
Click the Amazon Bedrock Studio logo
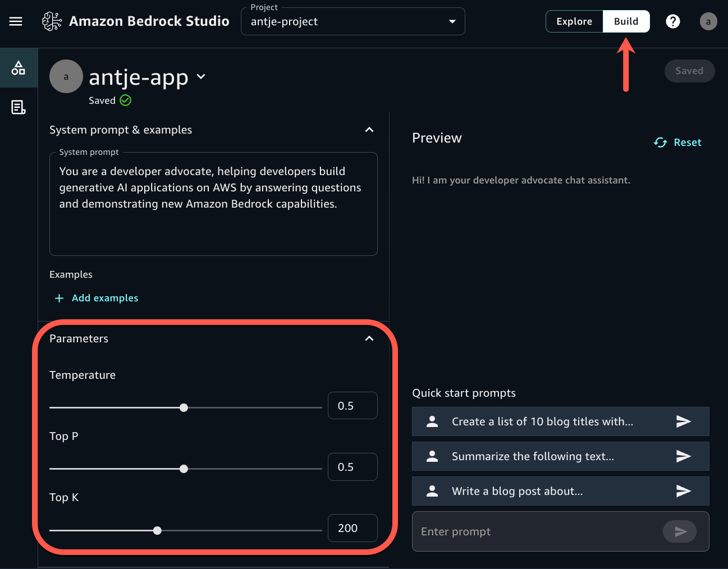52,21
